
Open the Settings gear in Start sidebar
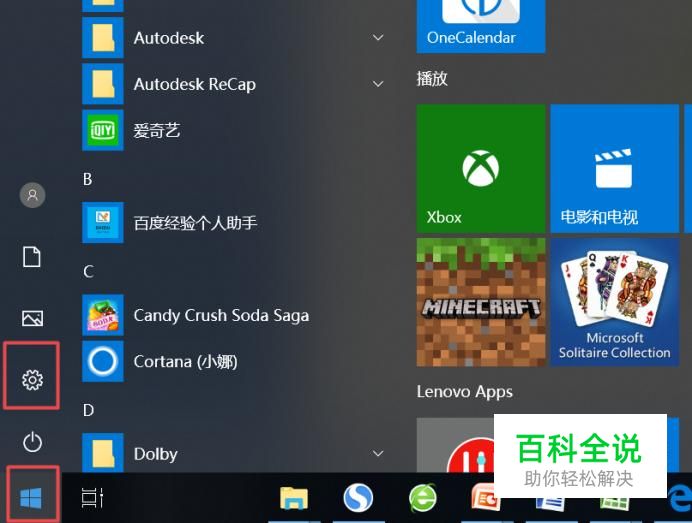pos(32,380)
